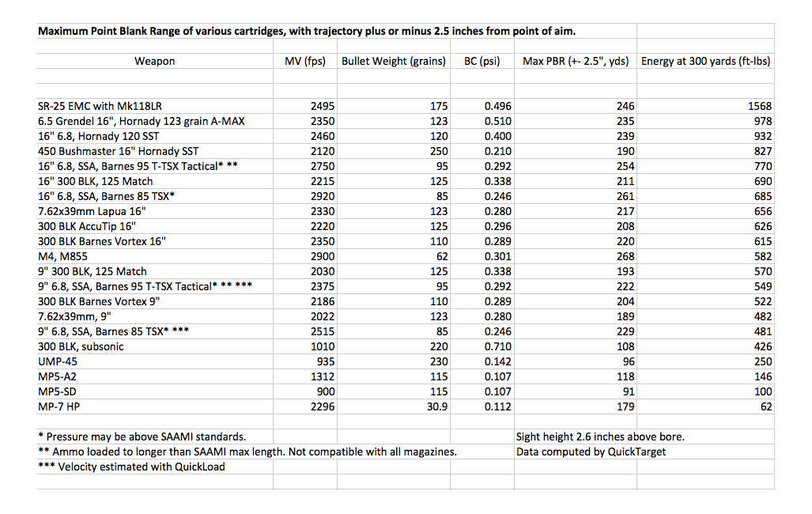Click the "Velocity estimated with QuickLoad" footnote
This screenshot has width=812, height=514.
click(x=131, y=467)
